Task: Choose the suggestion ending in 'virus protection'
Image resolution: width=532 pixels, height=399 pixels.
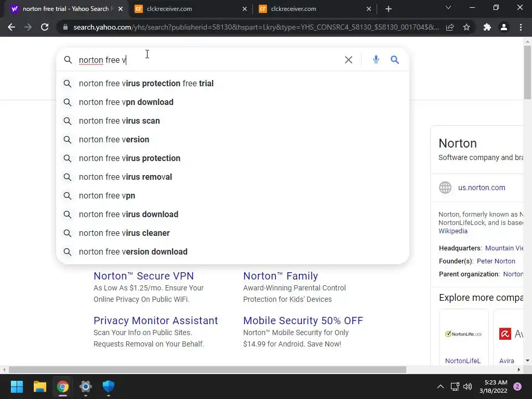Action: [233, 158]
